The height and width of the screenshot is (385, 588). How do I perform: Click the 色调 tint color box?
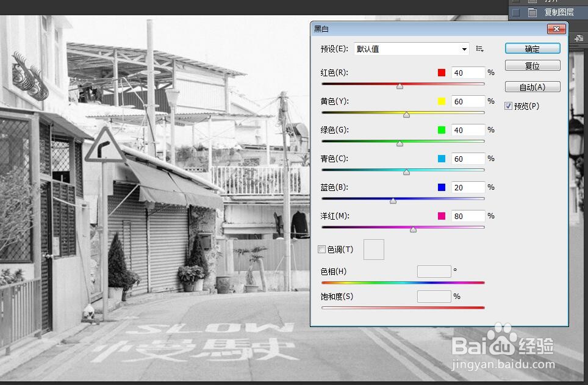click(373, 249)
